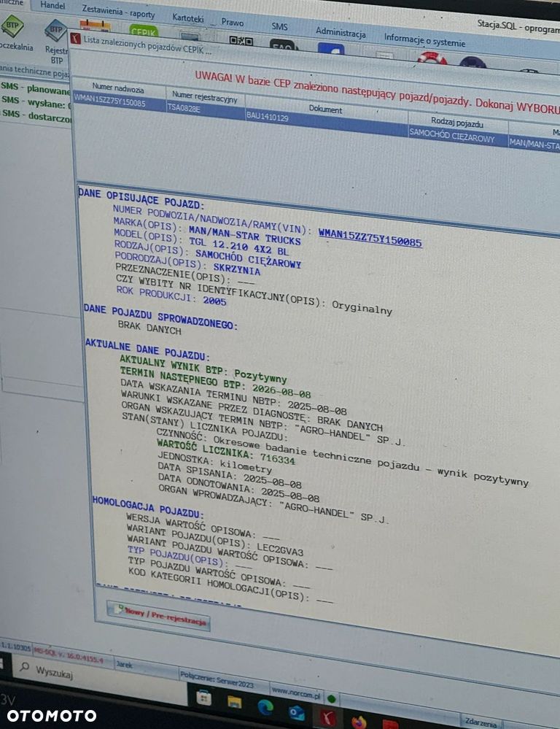The width and height of the screenshot is (560, 729).
Task: Click the SMS - dostarczone entry
Action: (x=36, y=116)
